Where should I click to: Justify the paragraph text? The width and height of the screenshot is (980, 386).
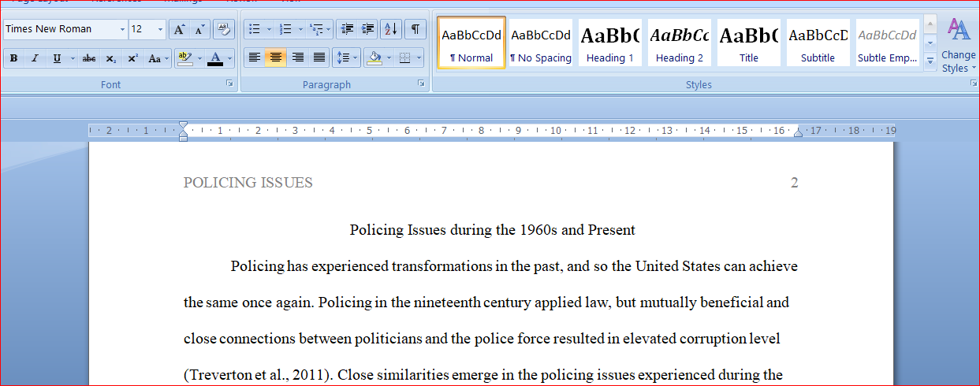(x=319, y=58)
